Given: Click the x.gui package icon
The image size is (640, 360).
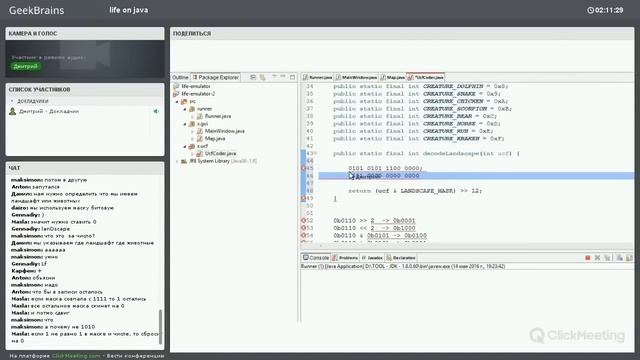Looking at the screenshot, I should [x=192, y=124].
